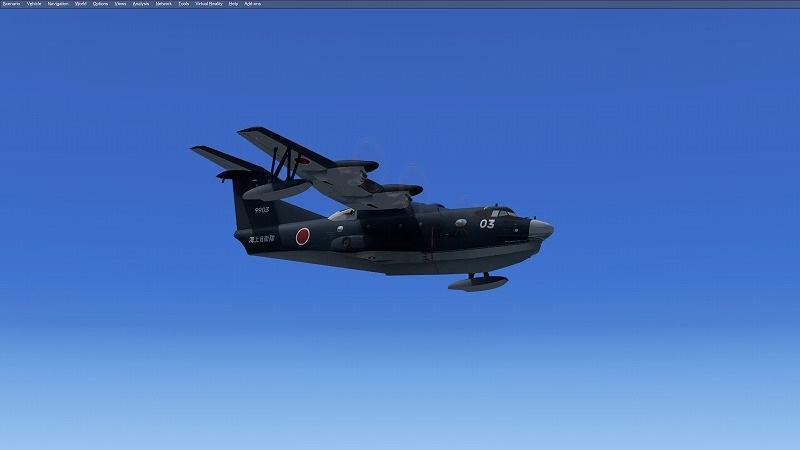Open the Options menu
800x450 pixels.
tap(101, 4)
